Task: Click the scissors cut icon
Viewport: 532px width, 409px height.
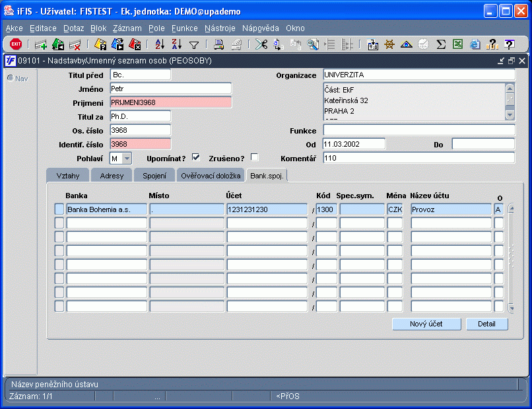Action: [261, 44]
